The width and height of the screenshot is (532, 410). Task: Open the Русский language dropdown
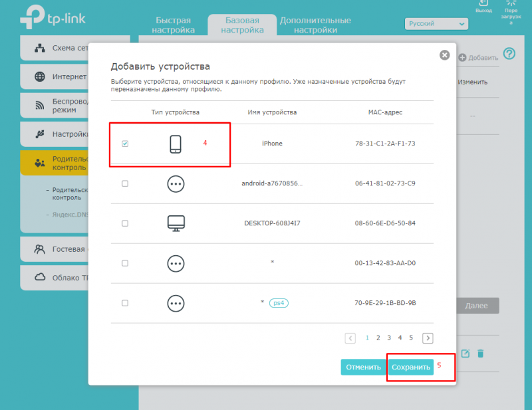click(436, 24)
